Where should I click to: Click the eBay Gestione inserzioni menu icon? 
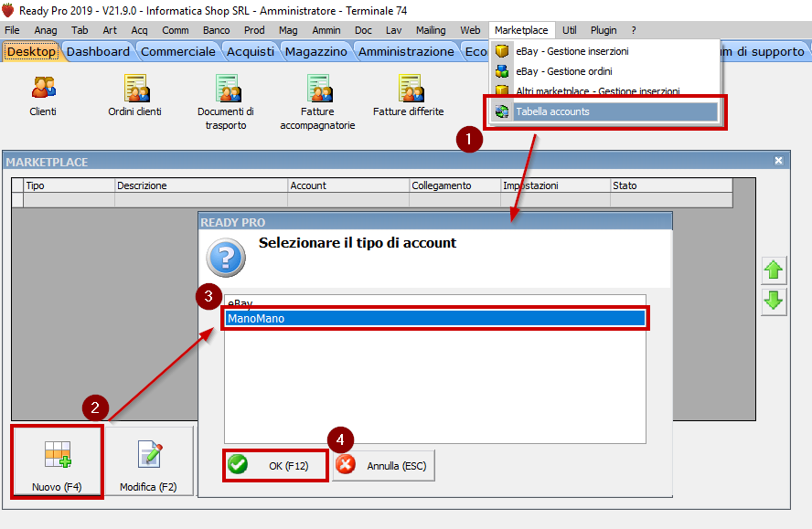click(x=502, y=51)
